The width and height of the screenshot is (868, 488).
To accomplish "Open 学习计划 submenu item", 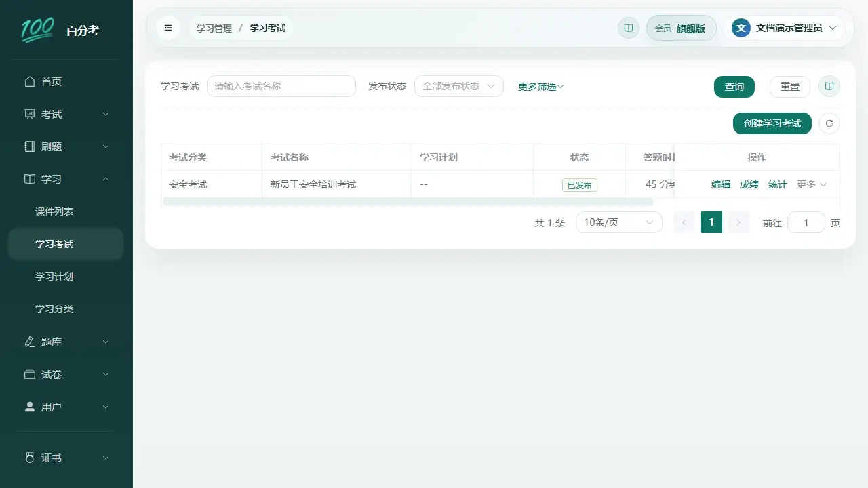I will click(66, 277).
